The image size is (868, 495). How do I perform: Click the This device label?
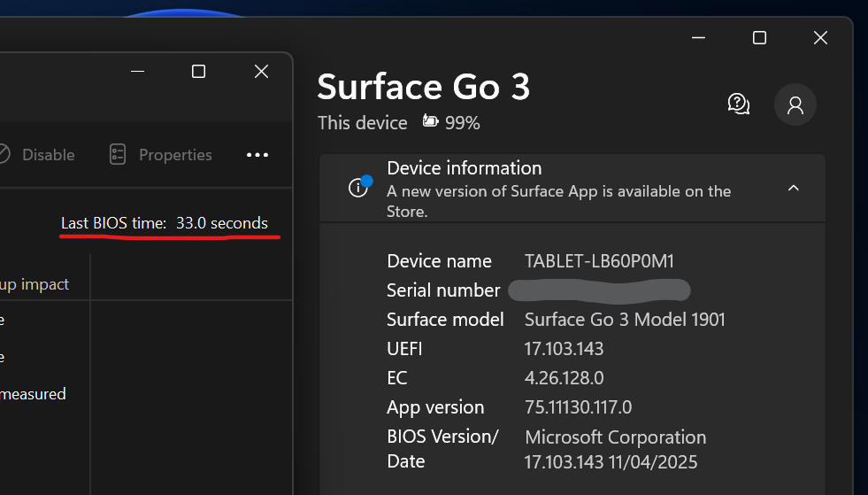click(362, 122)
